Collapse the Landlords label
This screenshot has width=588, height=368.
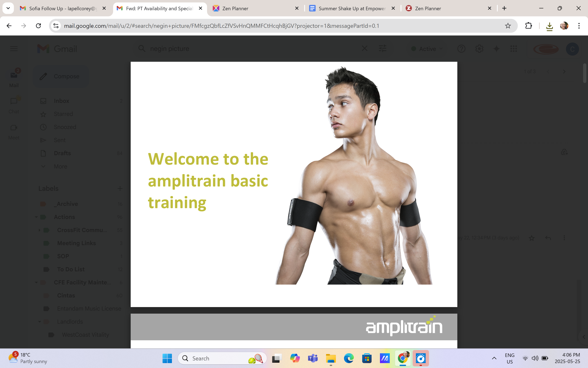point(39,322)
